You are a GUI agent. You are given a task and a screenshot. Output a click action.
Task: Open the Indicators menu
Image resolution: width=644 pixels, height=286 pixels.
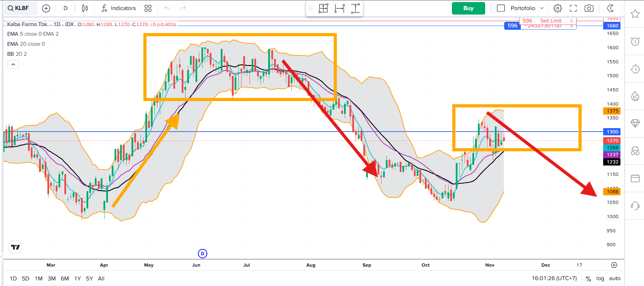coord(119,8)
